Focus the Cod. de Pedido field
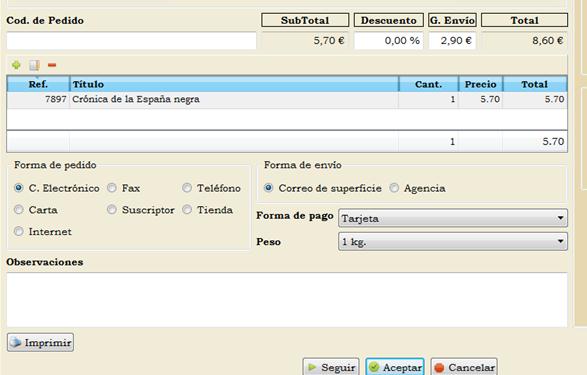The height and width of the screenshot is (375, 587). pos(131,41)
